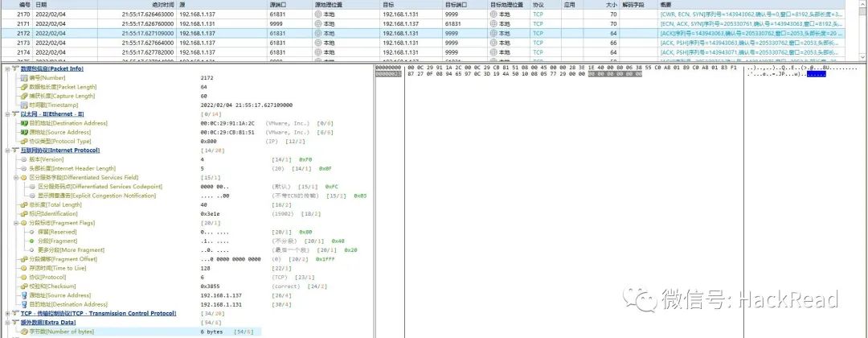Click the Differentiated Services Codepoint icon
868x338 pixels.
pos(33,187)
